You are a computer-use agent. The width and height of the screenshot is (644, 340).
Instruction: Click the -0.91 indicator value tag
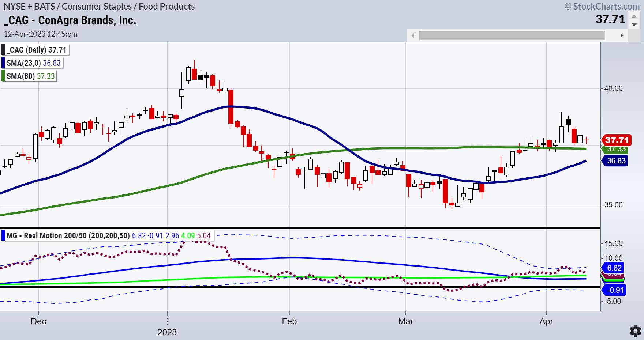pyautogui.click(x=615, y=290)
